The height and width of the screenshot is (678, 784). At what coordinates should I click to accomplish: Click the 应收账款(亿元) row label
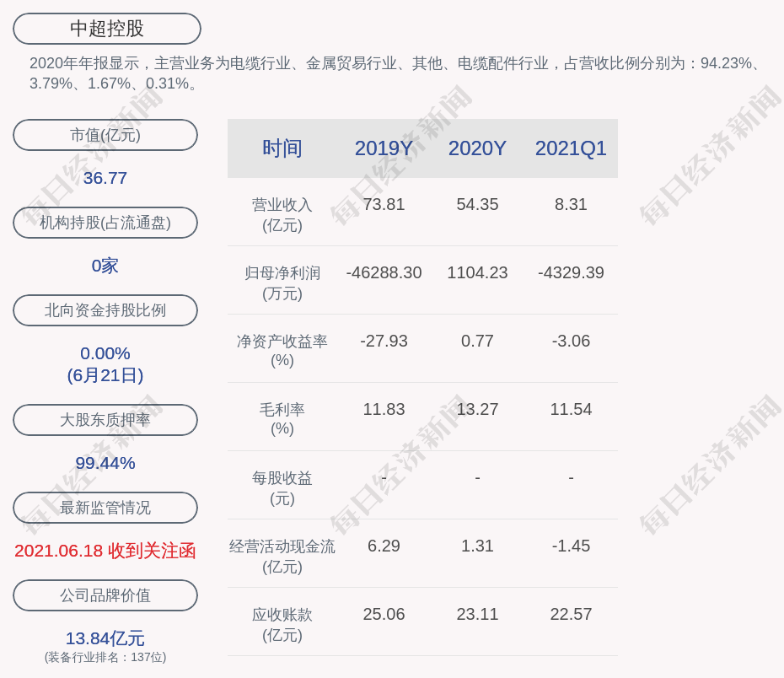coord(282,625)
